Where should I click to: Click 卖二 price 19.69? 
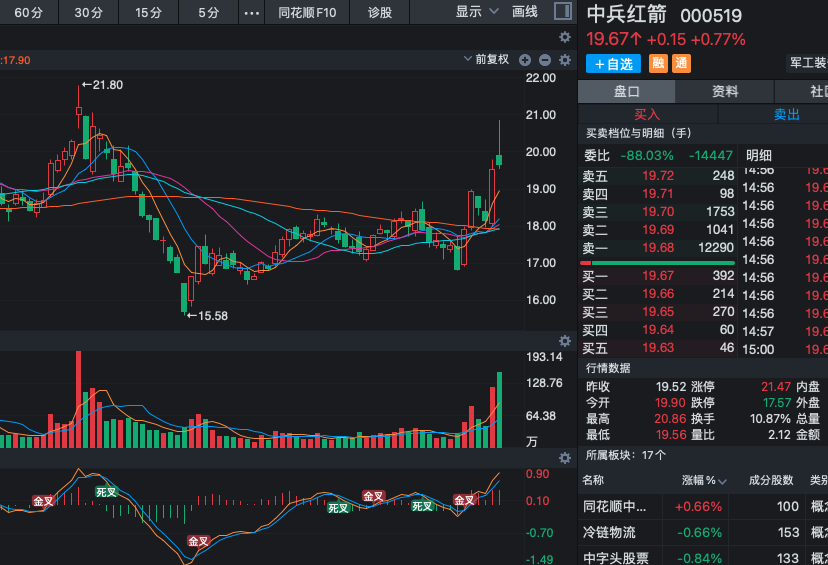point(658,230)
